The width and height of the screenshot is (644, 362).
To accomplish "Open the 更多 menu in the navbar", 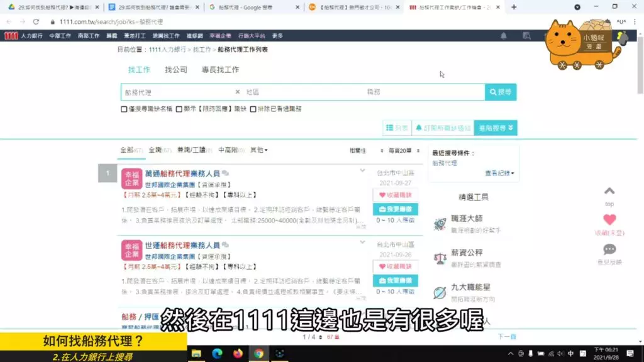I will pyautogui.click(x=277, y=36).
